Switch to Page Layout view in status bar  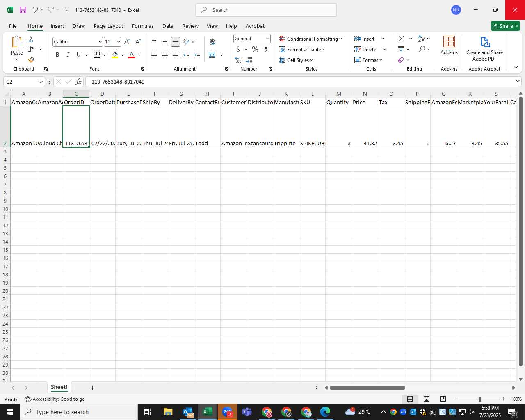(x=427, y=399)
